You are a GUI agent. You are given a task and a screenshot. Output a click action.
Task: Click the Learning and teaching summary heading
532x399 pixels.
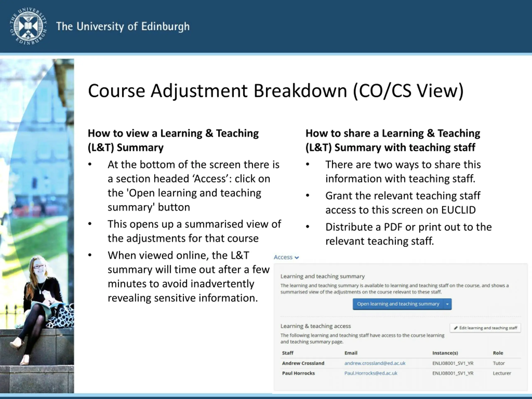[x=323, y=276]
